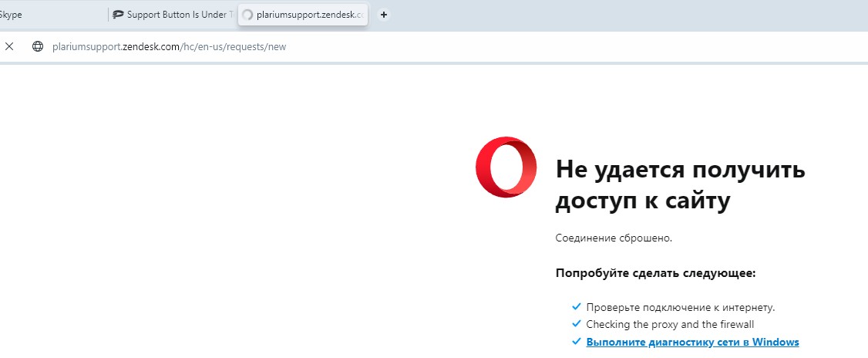
Task: Stop loading the page with the X icon
Action: tap(8, 46)
